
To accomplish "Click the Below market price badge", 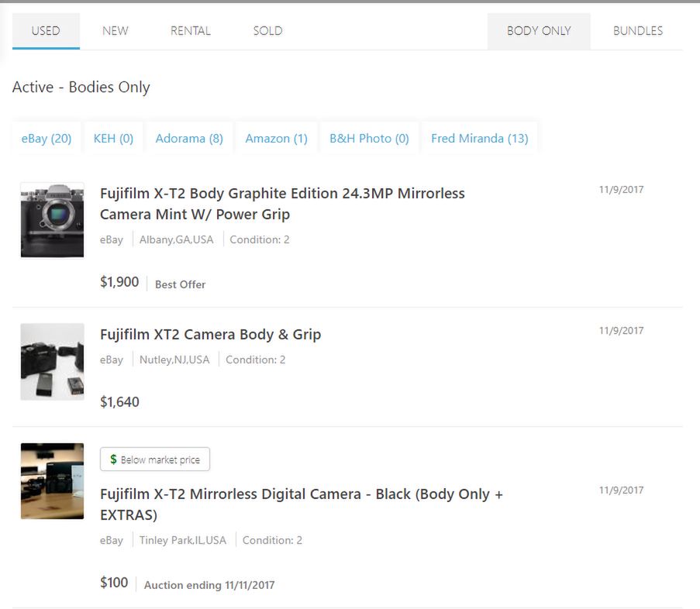I will [x=155, y=459].
